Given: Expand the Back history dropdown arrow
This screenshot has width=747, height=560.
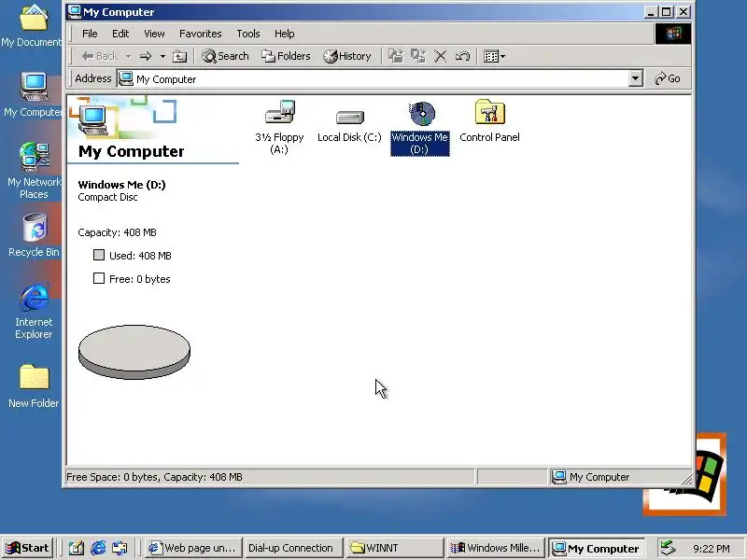Looking at the screenshot, I should (128, 56).
